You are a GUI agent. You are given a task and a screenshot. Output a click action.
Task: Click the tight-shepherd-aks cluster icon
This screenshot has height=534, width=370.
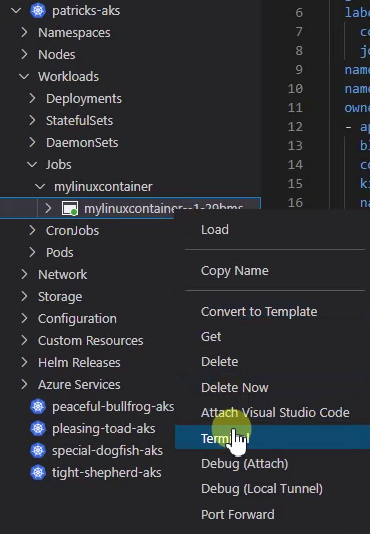(38, 472)
